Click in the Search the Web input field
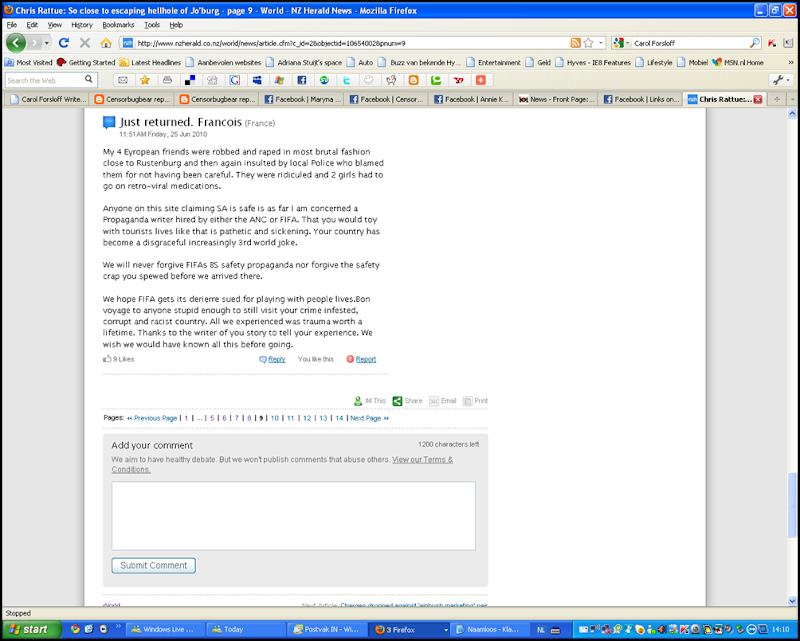This screenshot has height=641, width=800. pos(44,80)
